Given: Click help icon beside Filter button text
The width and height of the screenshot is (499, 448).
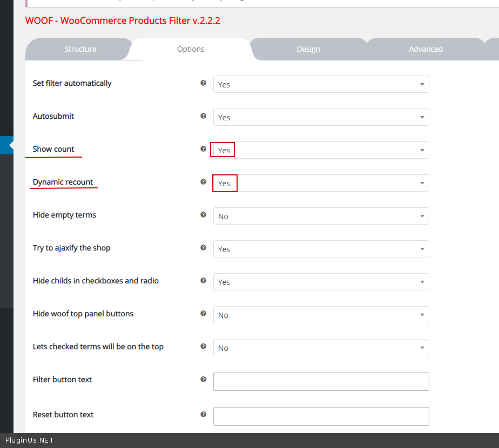Looking at the screenshot, I should (204, 379).
